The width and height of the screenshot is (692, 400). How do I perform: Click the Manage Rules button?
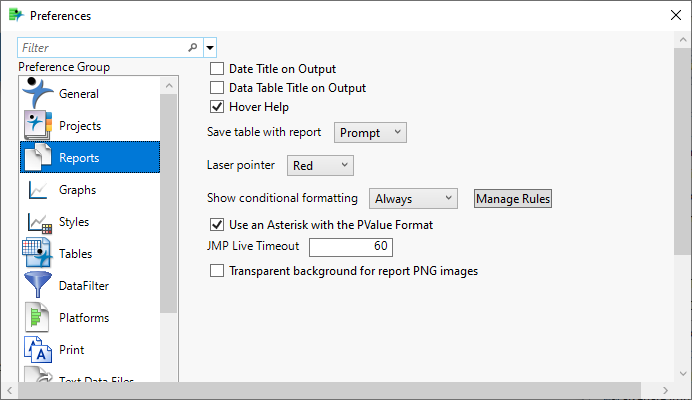513,199
